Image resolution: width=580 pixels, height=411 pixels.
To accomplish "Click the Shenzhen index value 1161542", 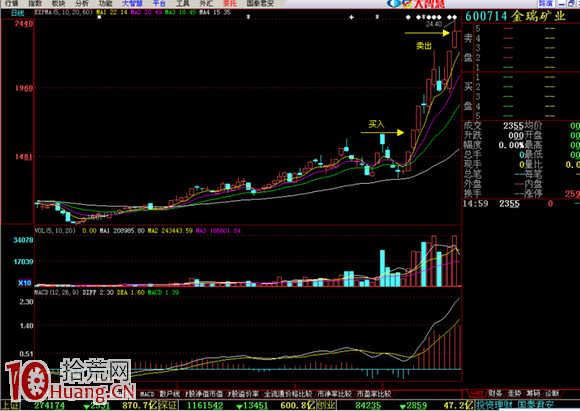I will 205,405.
